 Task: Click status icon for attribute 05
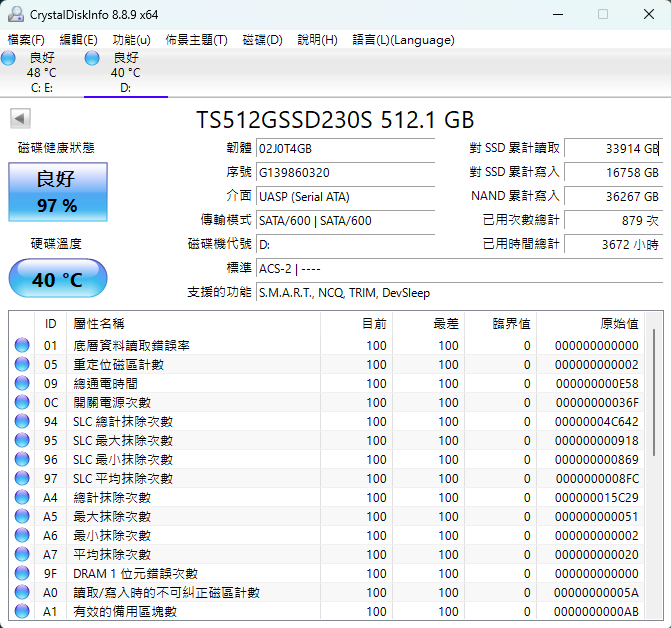coord(22,364)
